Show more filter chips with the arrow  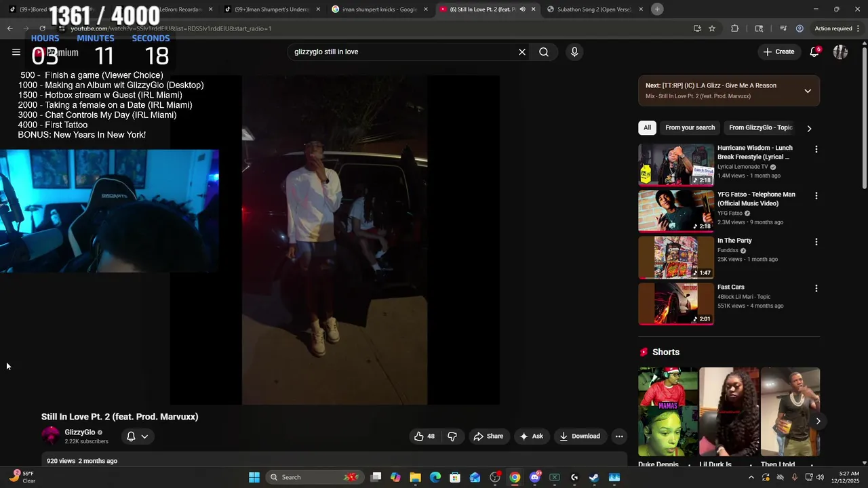click(809, 128)
